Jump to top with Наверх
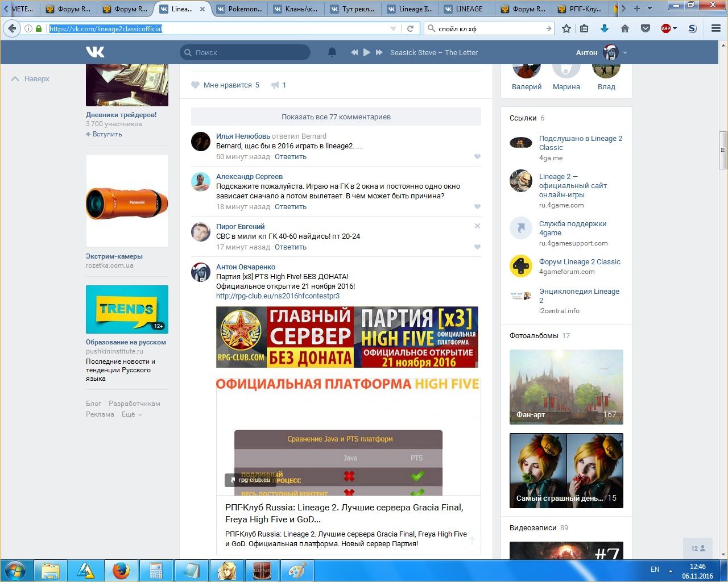This screenshot has height=582, width=728. 31,79
